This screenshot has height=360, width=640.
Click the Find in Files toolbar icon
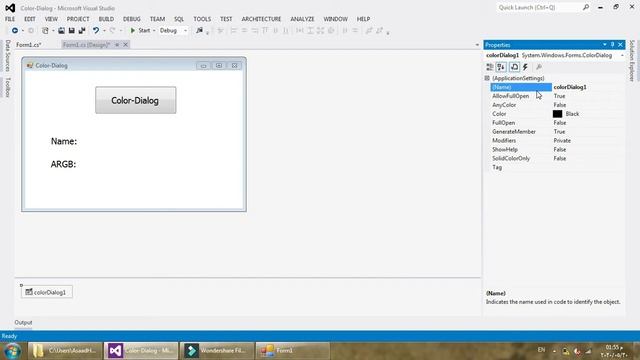[x=199, y=31]
